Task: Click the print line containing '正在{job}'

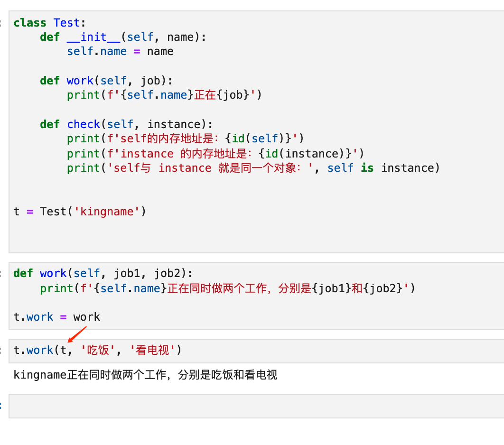Action: [164, 95]
